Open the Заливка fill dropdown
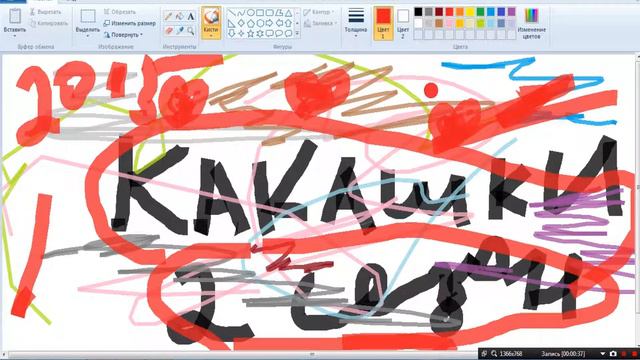Image resolution: width=640 pixels, height=360 pixels. click(320, 23)
